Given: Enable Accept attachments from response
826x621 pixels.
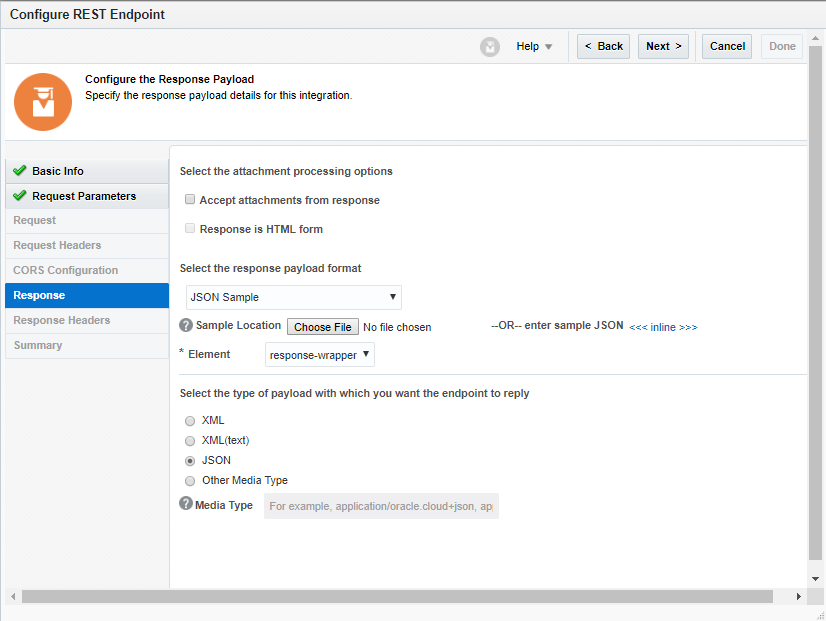Looking at the screenshot, I should coord(190,200).
